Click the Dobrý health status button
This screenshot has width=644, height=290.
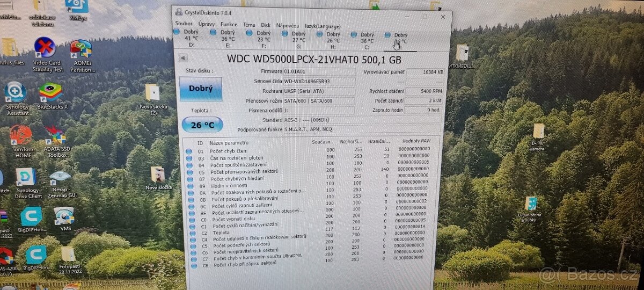coord(200,89)
